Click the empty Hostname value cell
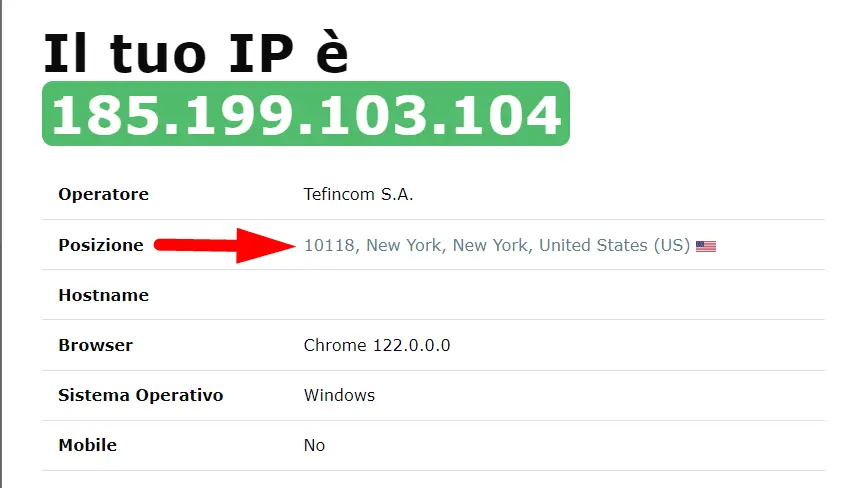The width and height of the screenshot is (864, 488). (x=564, y=295)
